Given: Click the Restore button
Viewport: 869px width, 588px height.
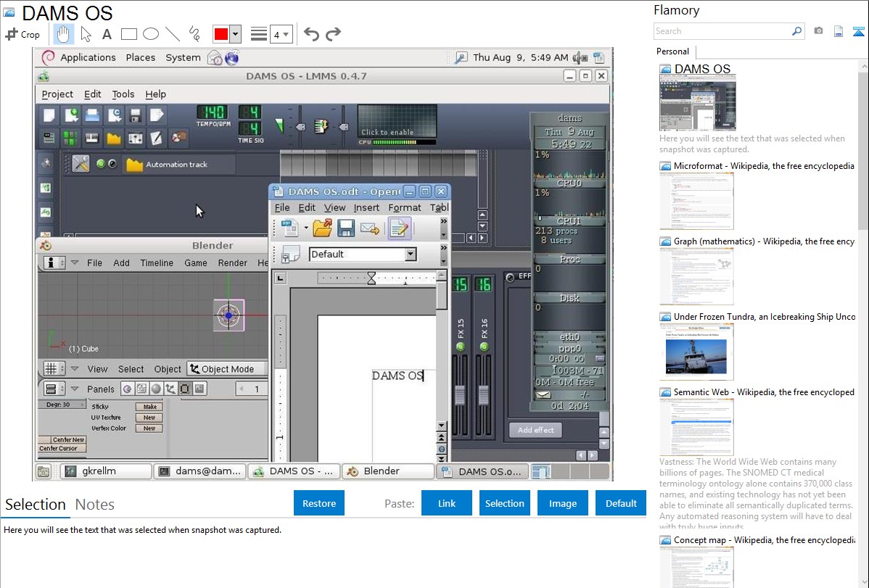Looking at the screenshot, I should [x=319, y=503].
